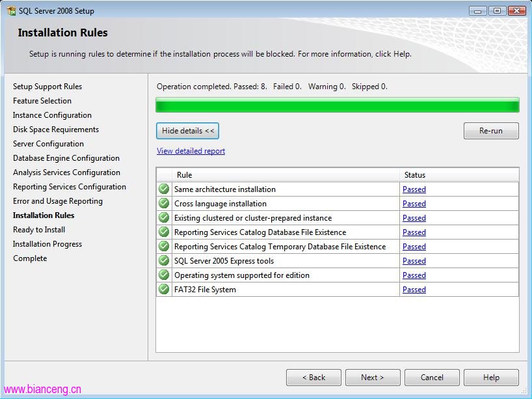Open Passed link for FAT32 File System

point(414,290)
